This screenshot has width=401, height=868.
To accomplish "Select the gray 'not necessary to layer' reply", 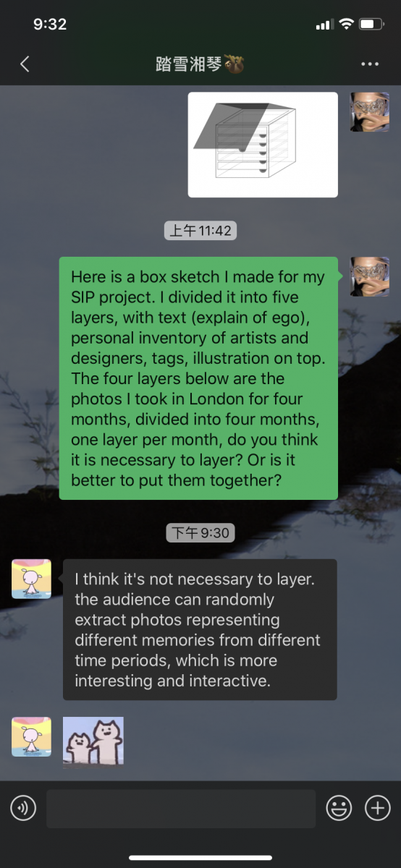I will click(200, 629).
